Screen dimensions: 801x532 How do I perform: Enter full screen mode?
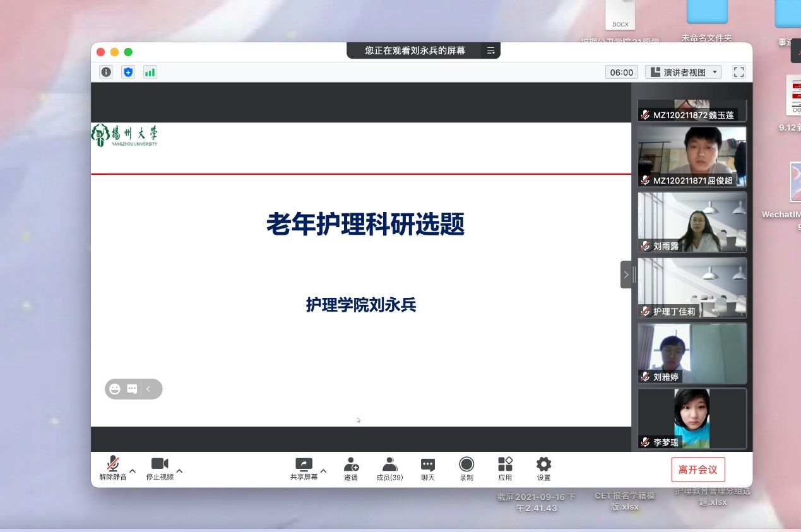click(x=739, y=72)
